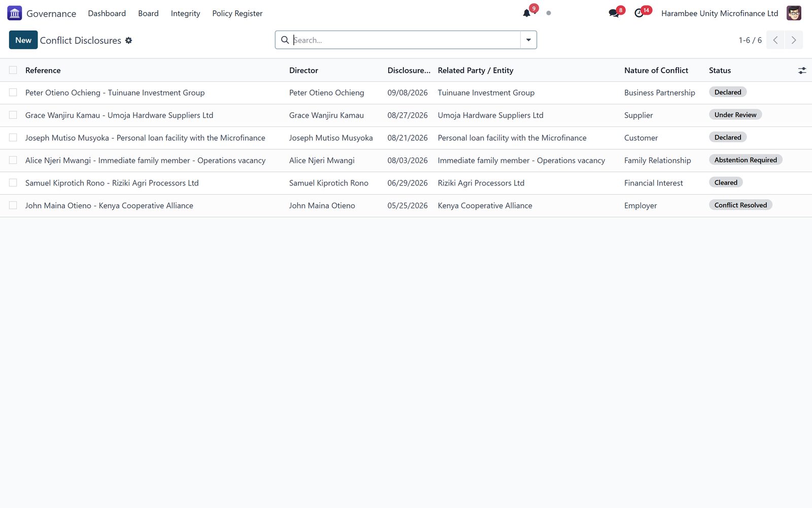Toggle the select-all header checkbox
The image size is (812, 508).
pyautogui.click(x=13, y=70)
